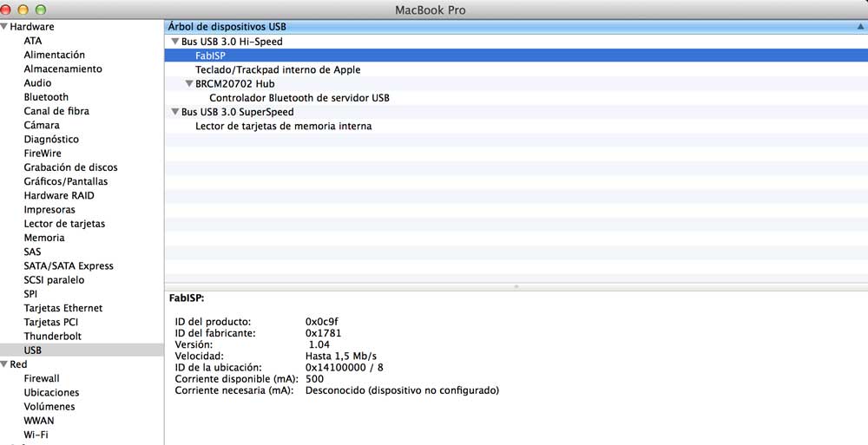
Task: Select Memoria in the sidebar
Action: click(44, 238)
